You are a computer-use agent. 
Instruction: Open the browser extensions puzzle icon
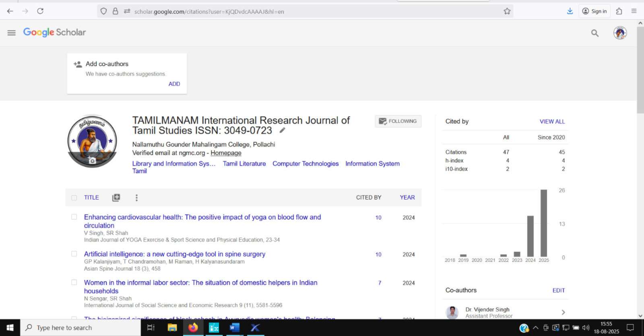pos(619,11)
